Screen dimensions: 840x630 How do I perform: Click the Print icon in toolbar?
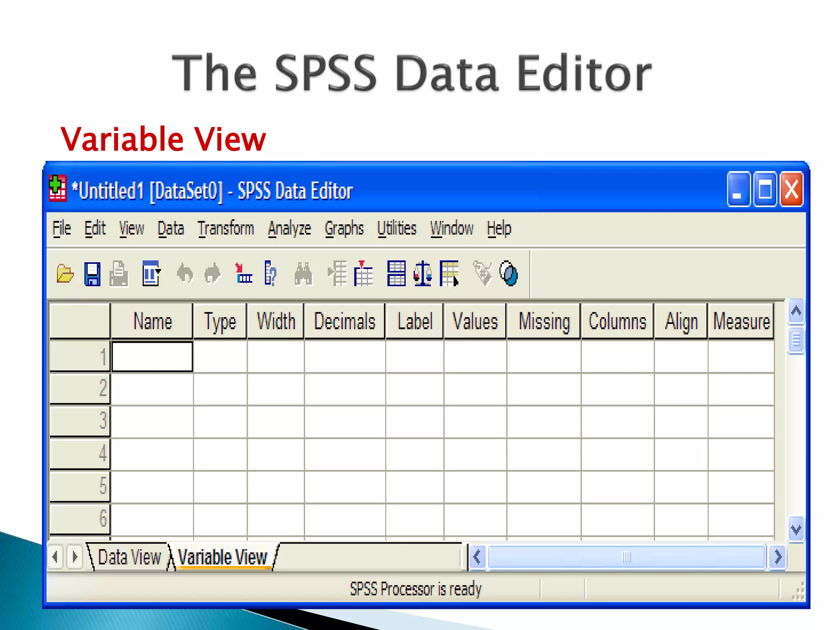pos(119,274)
